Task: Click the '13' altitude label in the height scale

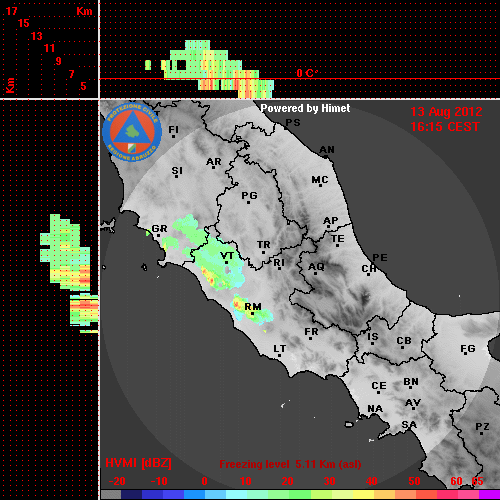Action: pos(37,36)
